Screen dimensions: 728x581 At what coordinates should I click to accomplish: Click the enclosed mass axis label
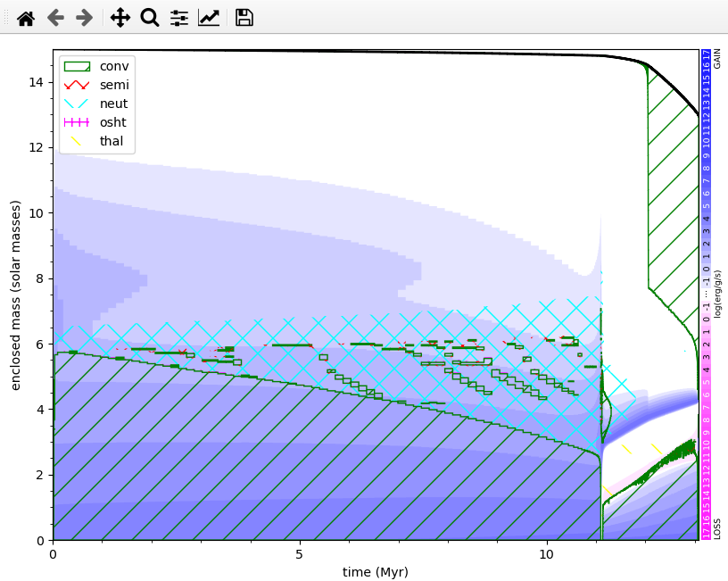click(x=13, y=290)
